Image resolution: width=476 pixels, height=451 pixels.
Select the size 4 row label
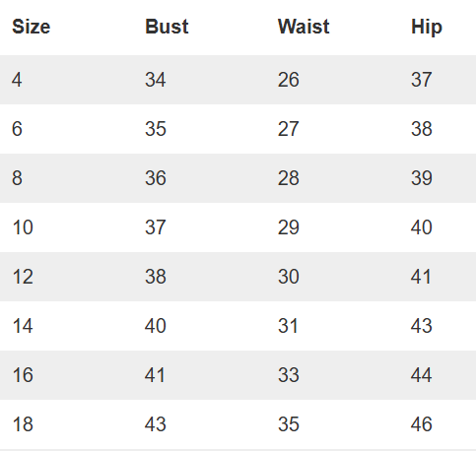click(x=17, y=80)
